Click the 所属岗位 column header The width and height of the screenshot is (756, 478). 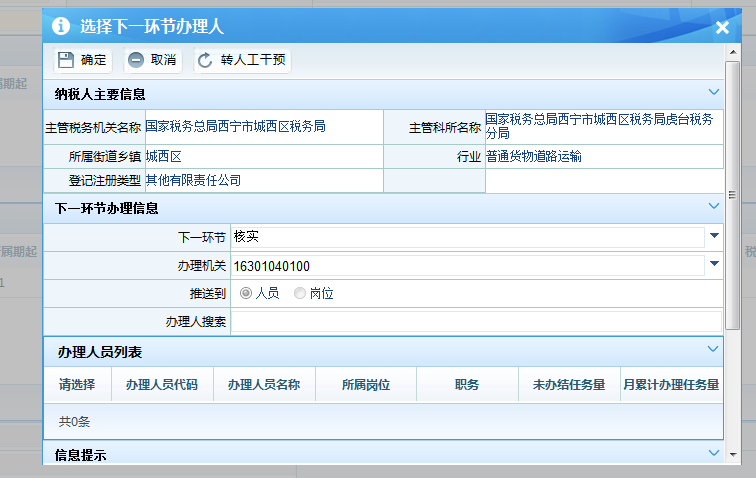366,384
